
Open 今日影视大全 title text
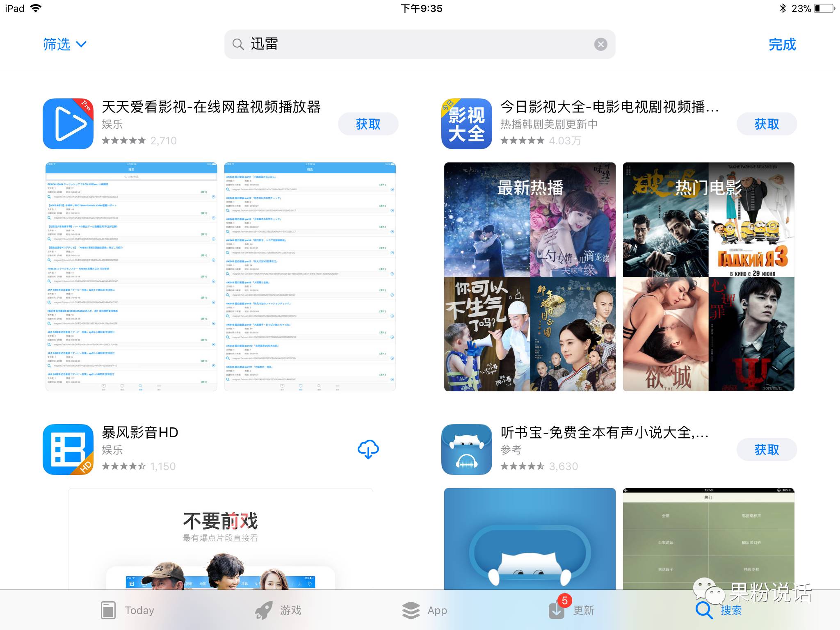click(x=609, y=107)
